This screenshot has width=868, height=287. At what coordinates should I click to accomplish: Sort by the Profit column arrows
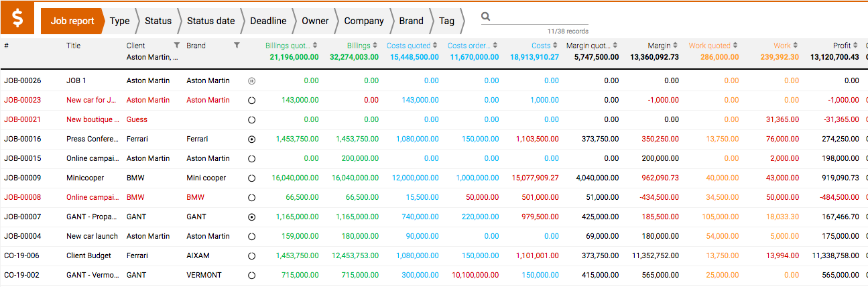pos(856,46)
